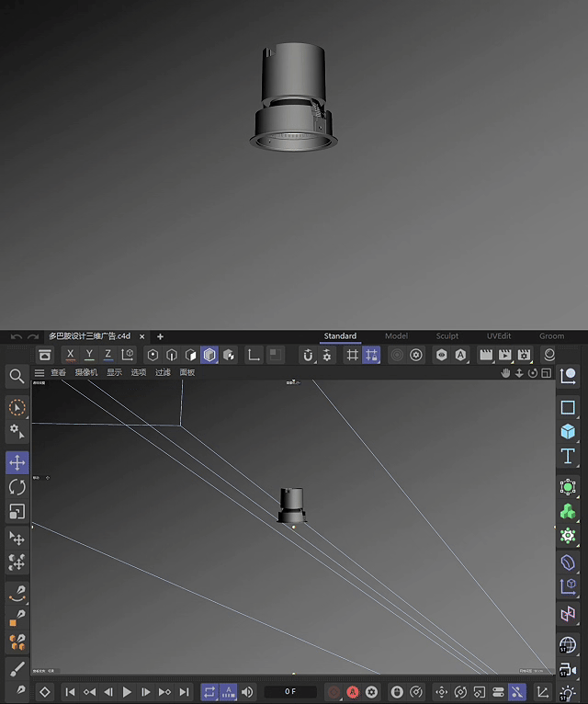Enable Axis mode
Screen dimensions: 588x704
(x=254, y=355)
